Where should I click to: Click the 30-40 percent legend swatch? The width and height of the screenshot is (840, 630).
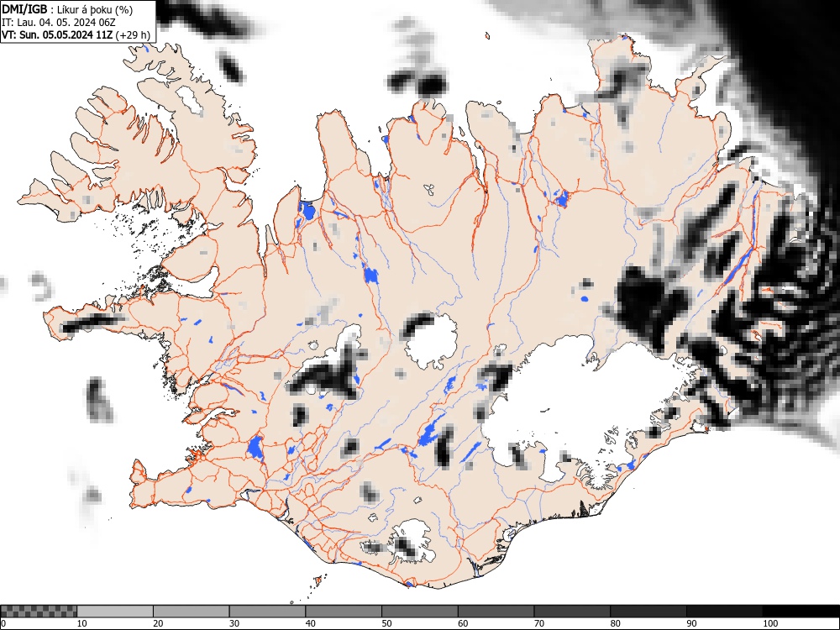[267, 612]
